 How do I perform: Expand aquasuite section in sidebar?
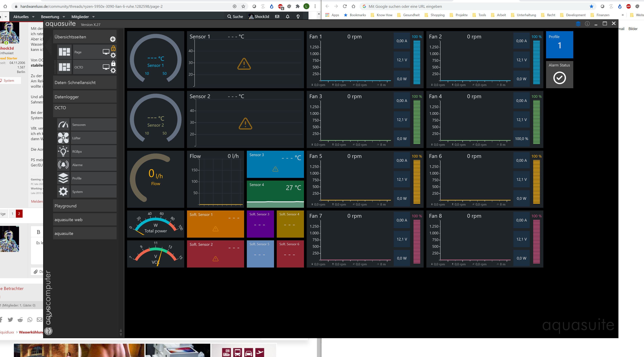tap(85, 233)
